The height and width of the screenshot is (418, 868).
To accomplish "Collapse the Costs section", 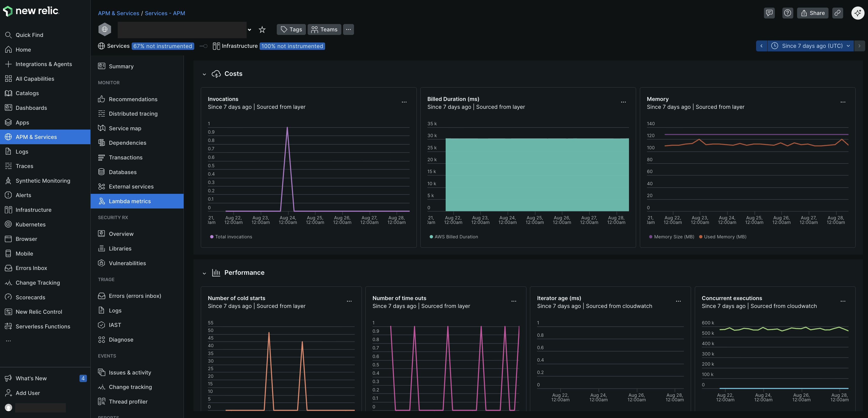I will 205,74.
